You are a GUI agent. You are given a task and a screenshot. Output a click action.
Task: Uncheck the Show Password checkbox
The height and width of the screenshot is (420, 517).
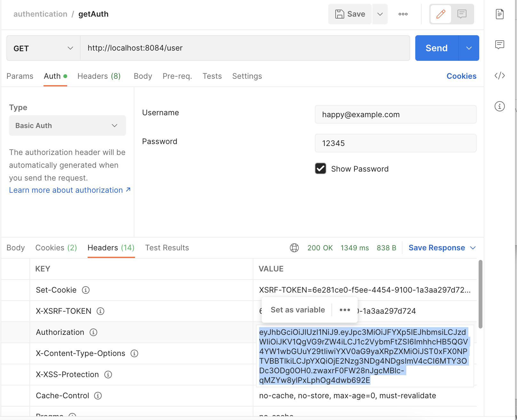(x=320, y=168)
